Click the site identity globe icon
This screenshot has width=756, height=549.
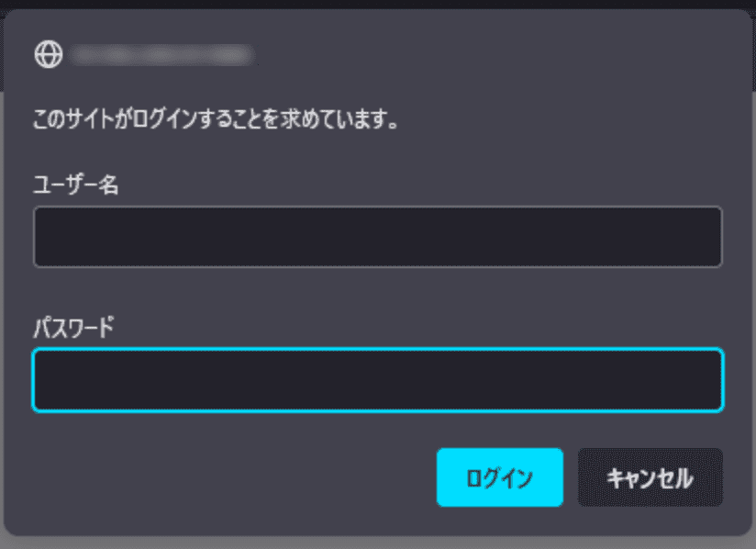pos(48,55)
